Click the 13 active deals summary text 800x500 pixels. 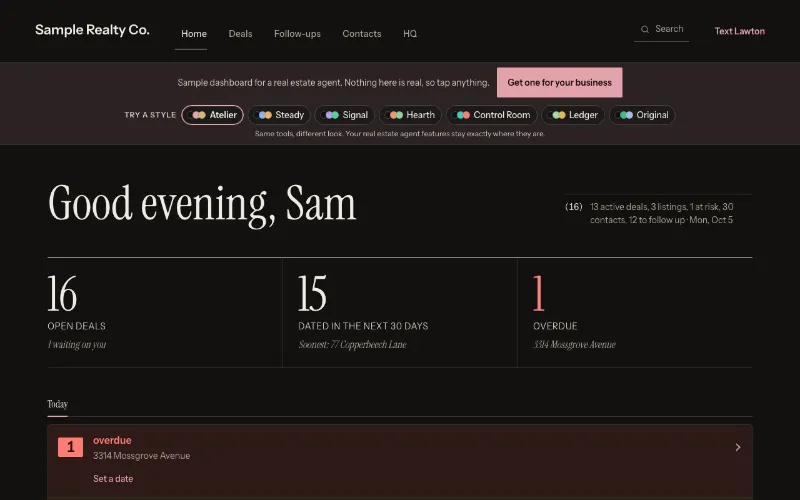pyautogui.click(x=662, y=213)
